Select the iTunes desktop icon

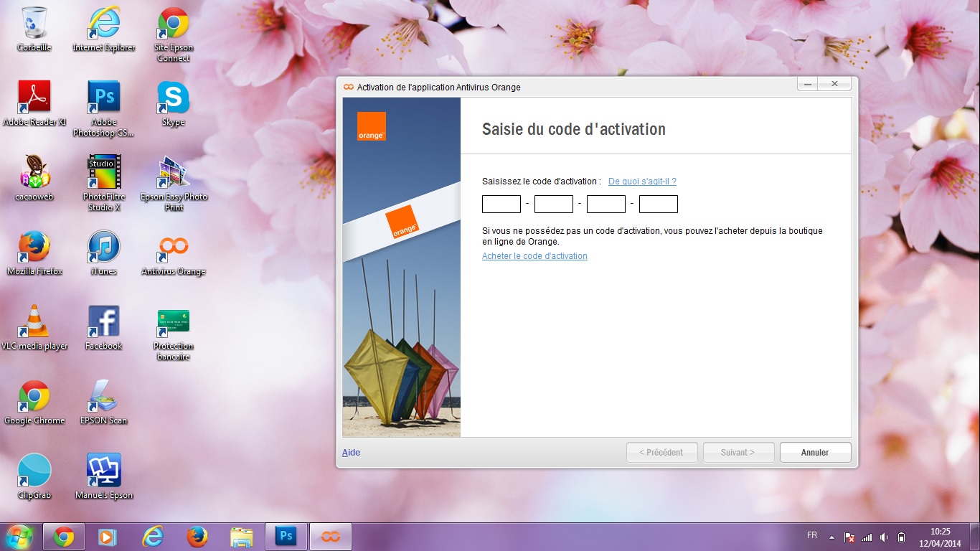tap(104, 253)
